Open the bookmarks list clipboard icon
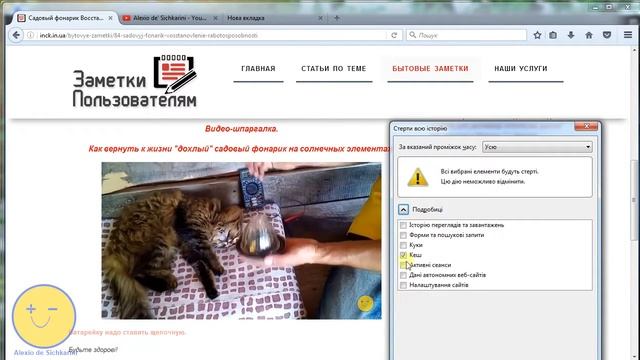 tap(553, 35)
